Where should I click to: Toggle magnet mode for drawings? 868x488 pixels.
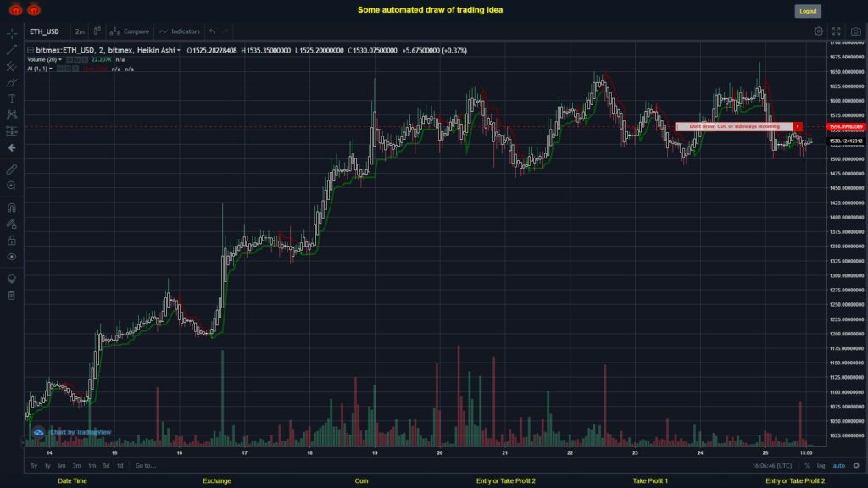[12, 208]
